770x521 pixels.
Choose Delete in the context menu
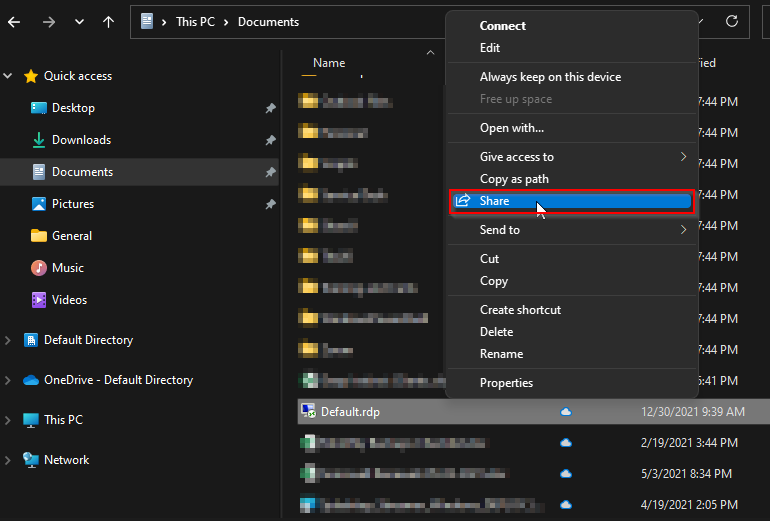point(572,332)
